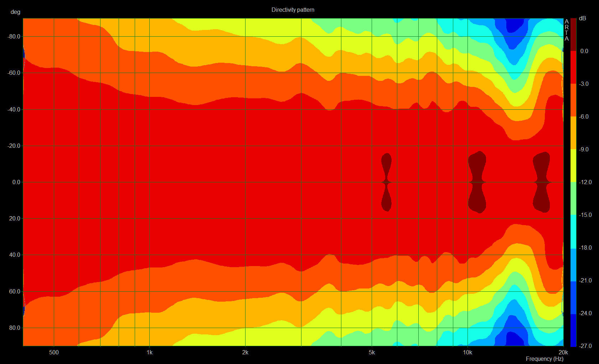
Task: Pick the dark blue legend swatch above -27.0
Action: pos(573,329)
